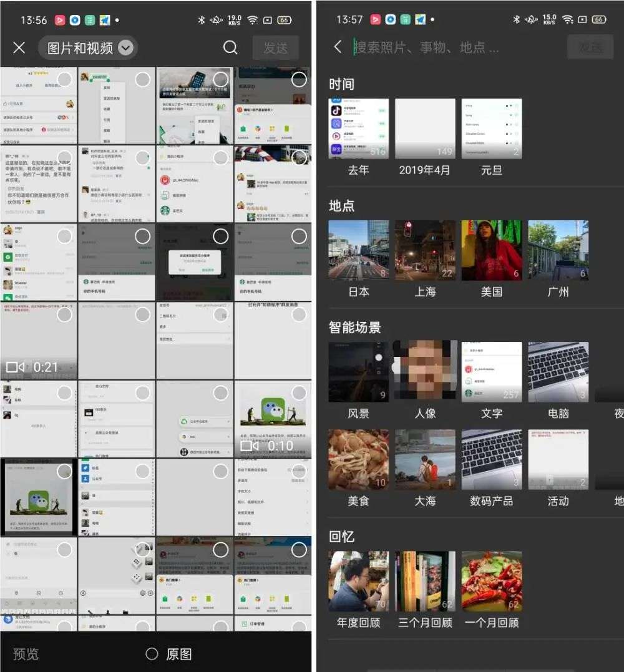
Task: Tap the Wi-Fi icon in right status bar
Action: (567, 20)
